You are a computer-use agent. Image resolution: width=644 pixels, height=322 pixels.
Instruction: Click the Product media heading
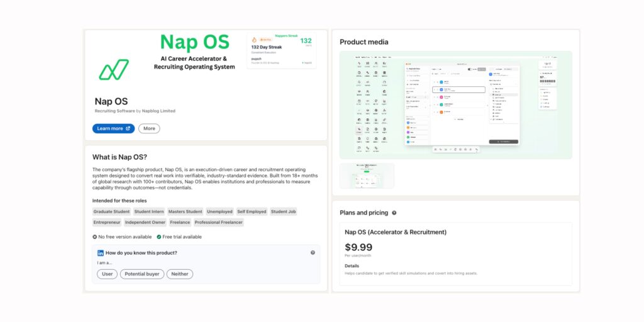tap(364, 42)
